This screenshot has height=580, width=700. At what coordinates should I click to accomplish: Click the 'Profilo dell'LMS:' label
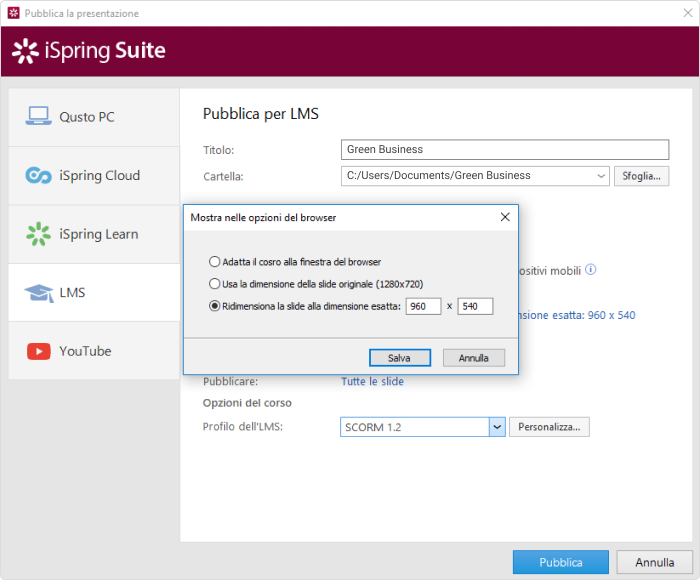(x=243, y=427)
